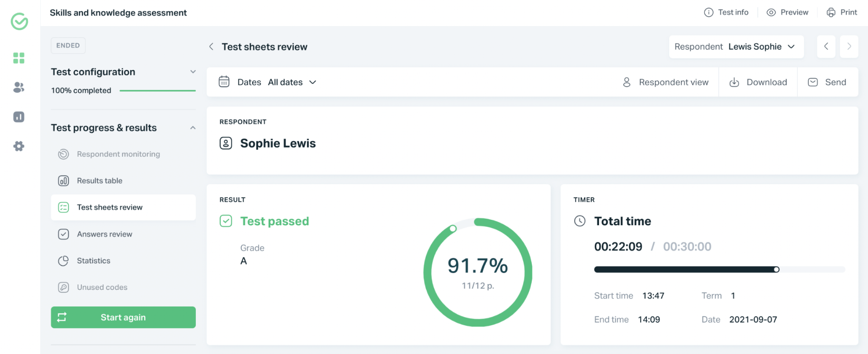The height and width of the screenshot is (354, 868).
Task: Open the respondents people icon in sidebar
Action: click(x=19, y=88)
